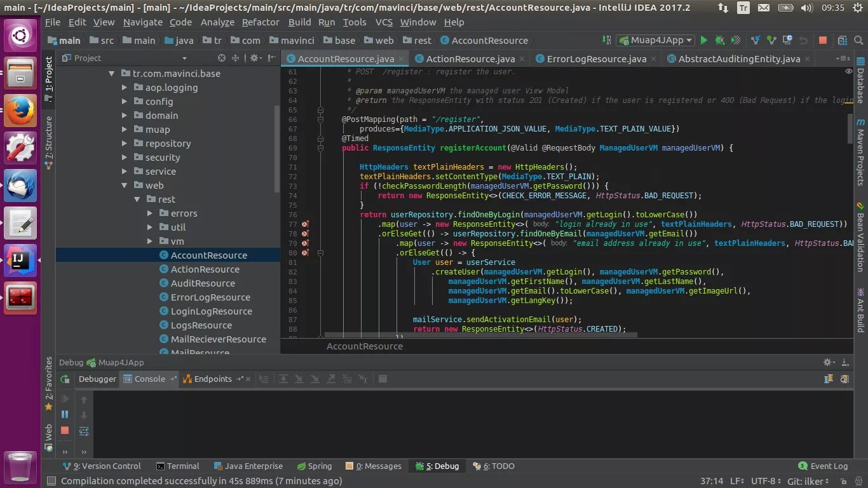This screenshot has width=868, height=488.
Task: Click Evaluate Expression calculator icon
Action: coord(383,379)
